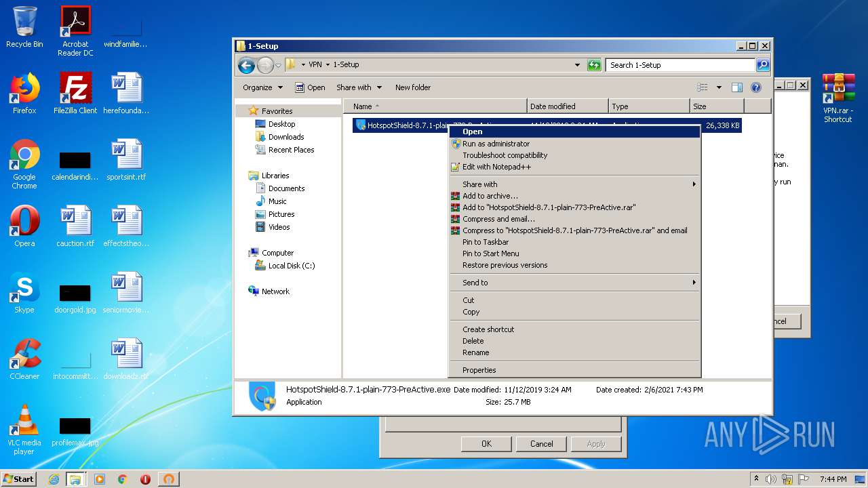Click the search magnifier icon
The image size is (868, 488).
coord(763,65)
